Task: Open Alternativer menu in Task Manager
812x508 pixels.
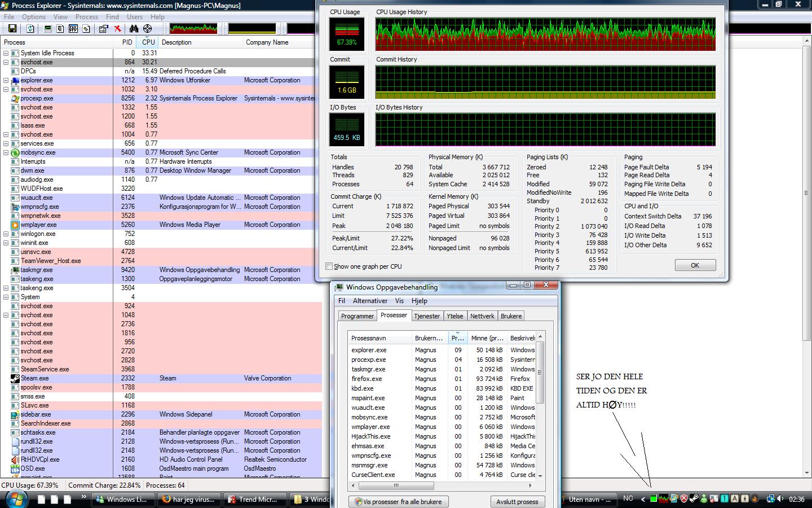Action: [370, 301]
